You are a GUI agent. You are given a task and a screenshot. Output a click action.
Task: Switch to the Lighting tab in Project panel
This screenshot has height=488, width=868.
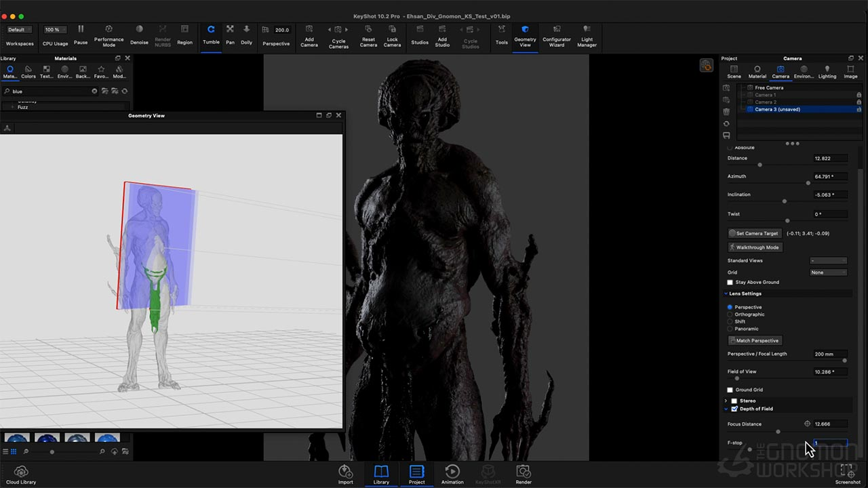coord(827,70)
